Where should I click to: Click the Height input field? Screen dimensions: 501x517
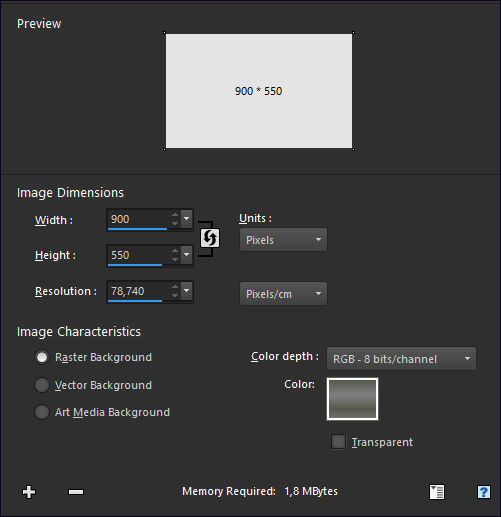coord(138,255)
